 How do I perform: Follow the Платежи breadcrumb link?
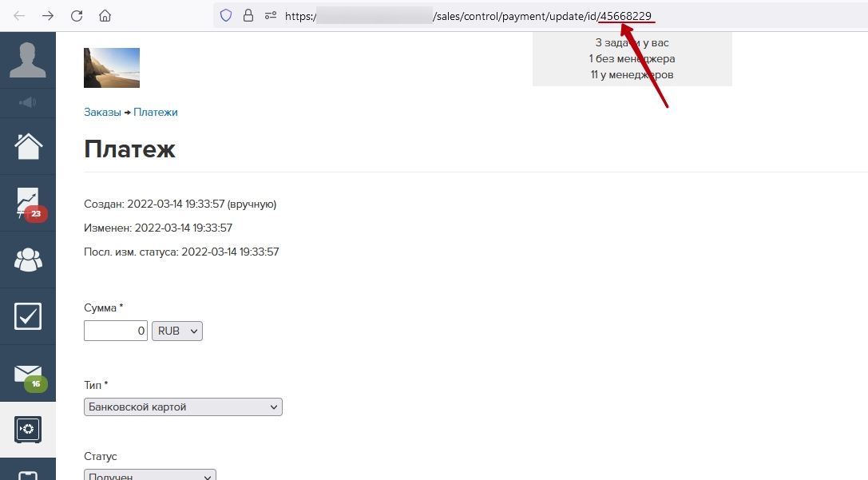pos(156,113)
